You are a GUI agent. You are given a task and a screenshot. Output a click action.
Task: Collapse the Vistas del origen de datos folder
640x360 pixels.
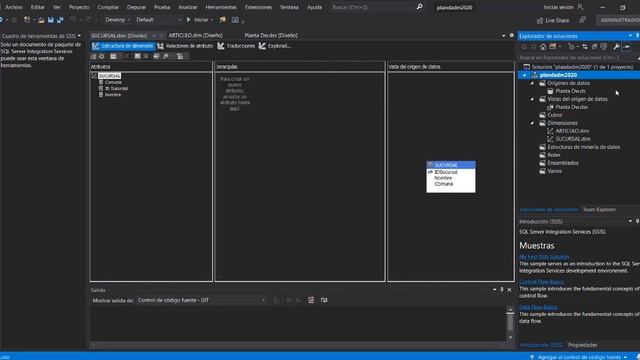(x=532, y=99)
